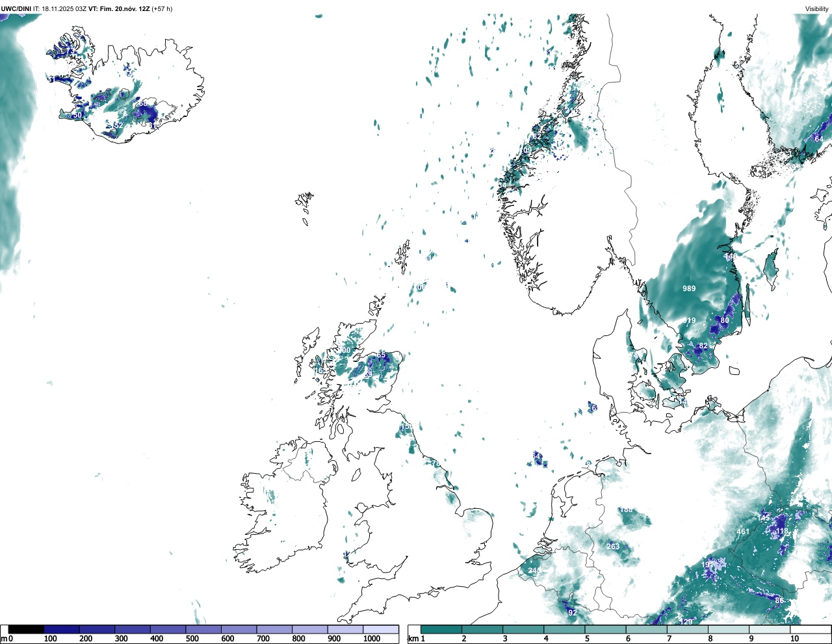The height and width of the screenshot is (644, 832).
Task: Click the 300–400 m legend swatch
Action: 133,629
